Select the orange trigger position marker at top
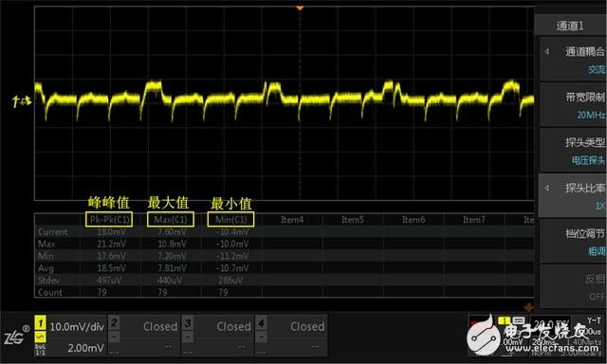 (300, 9)
